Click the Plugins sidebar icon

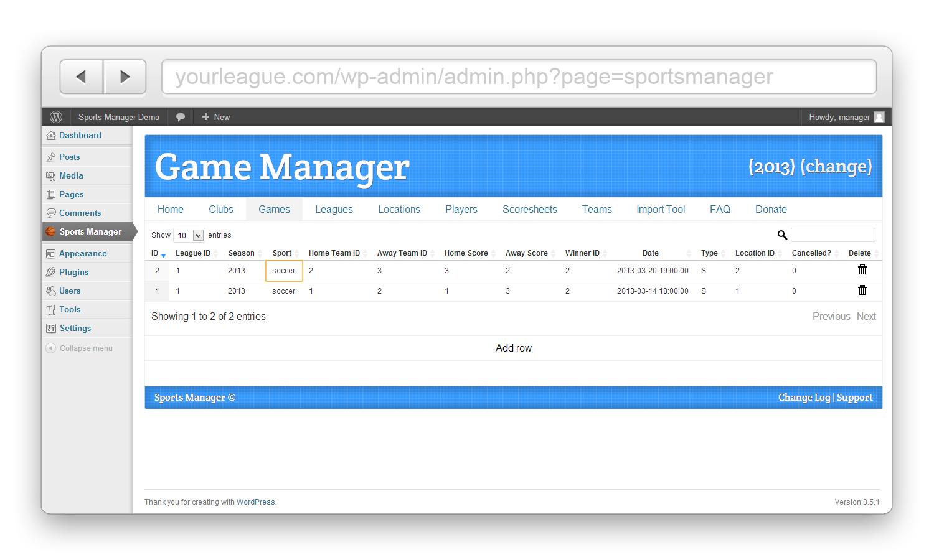pos(51,273)
